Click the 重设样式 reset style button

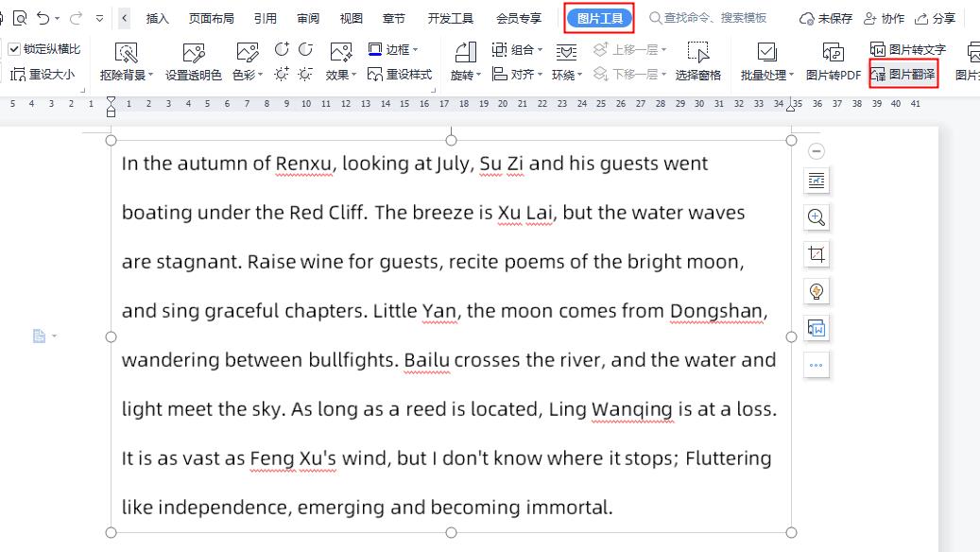point(400,75)
